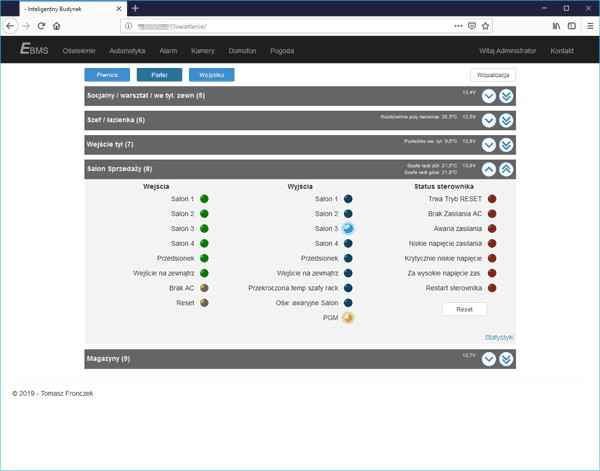Toggle the Wyjścia Salon 3 output

tap(348, 229)
